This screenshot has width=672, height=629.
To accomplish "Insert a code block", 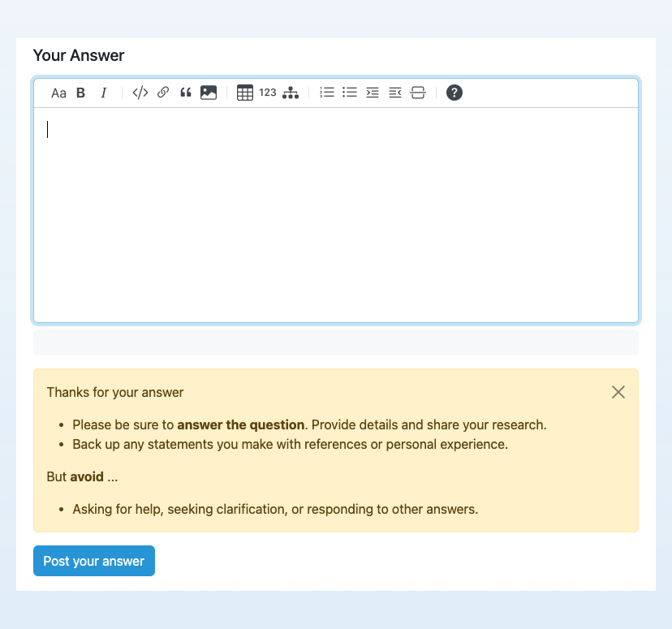I will pos(140,93).
